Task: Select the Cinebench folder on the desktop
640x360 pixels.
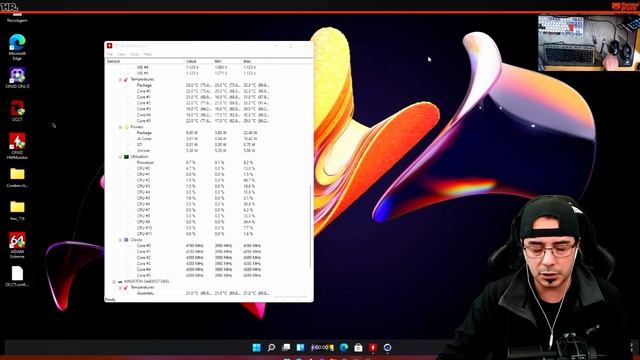Action: point(17,178)
